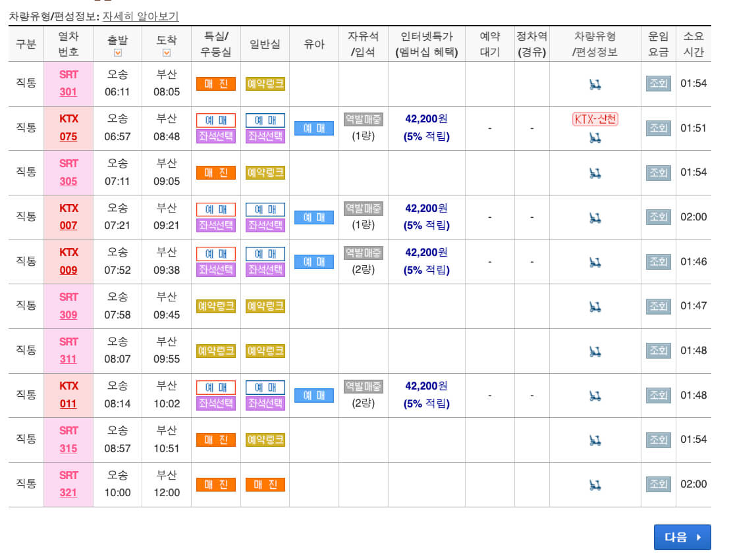Select seats for KTX 075 first class
Screen dimensions: 733x560
tap(216, 136)
